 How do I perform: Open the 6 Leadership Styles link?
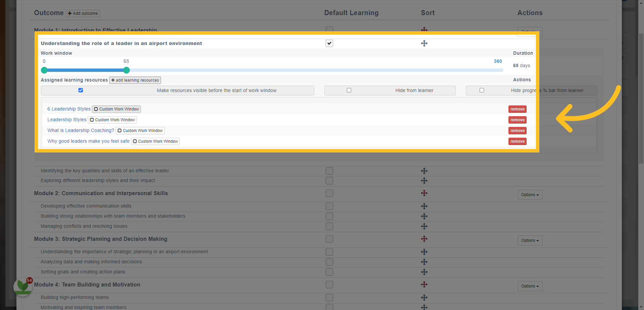[x=69, y=109]
